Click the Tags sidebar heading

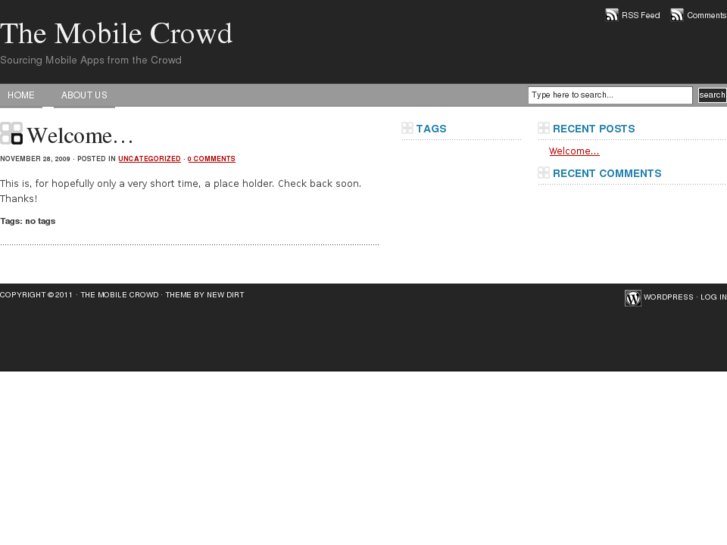[431, 128]
